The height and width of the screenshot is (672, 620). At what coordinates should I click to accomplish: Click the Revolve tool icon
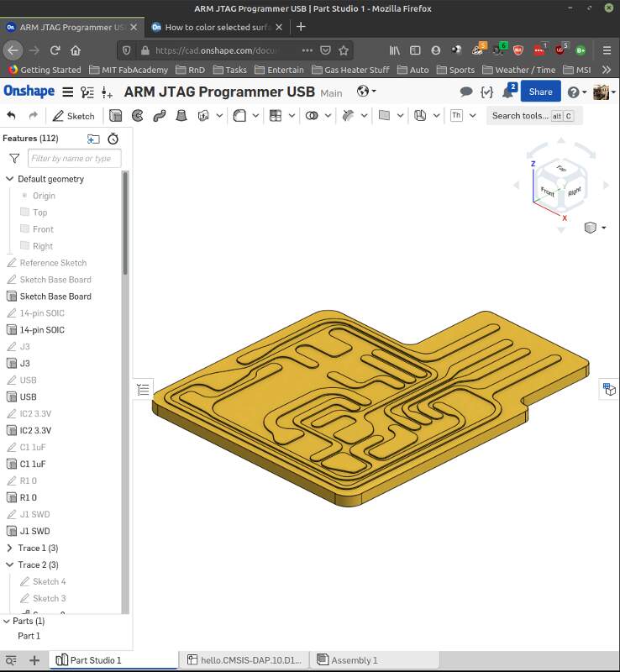[137, 116]
